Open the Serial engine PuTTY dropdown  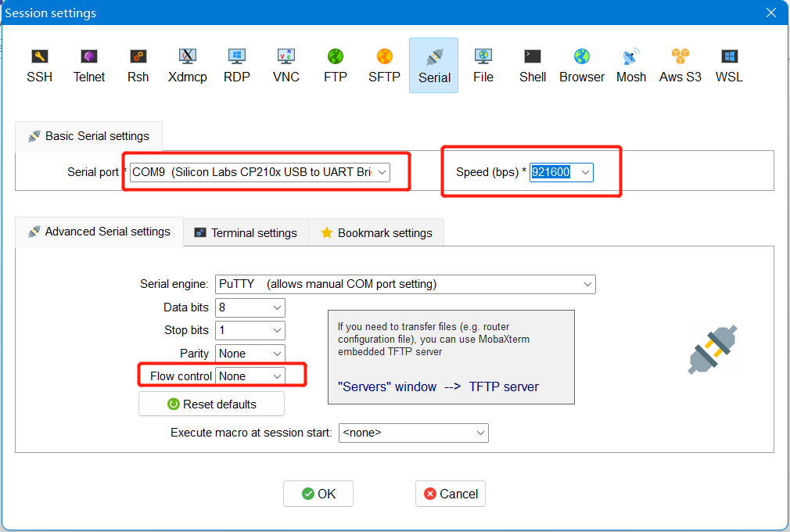pyautogui.click(x=405, y=284)
